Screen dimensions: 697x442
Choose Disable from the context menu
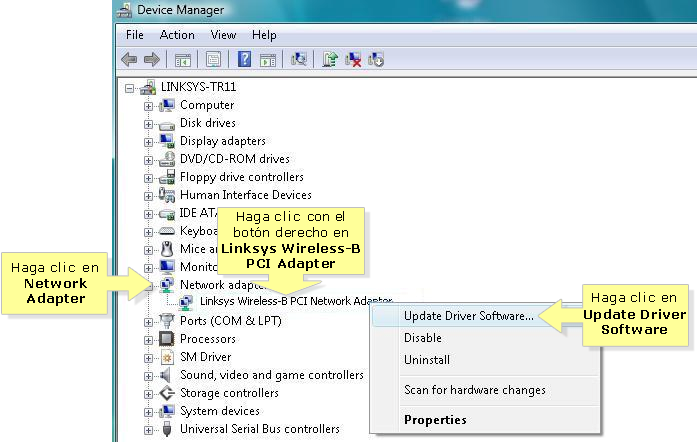tap(423, 338)
